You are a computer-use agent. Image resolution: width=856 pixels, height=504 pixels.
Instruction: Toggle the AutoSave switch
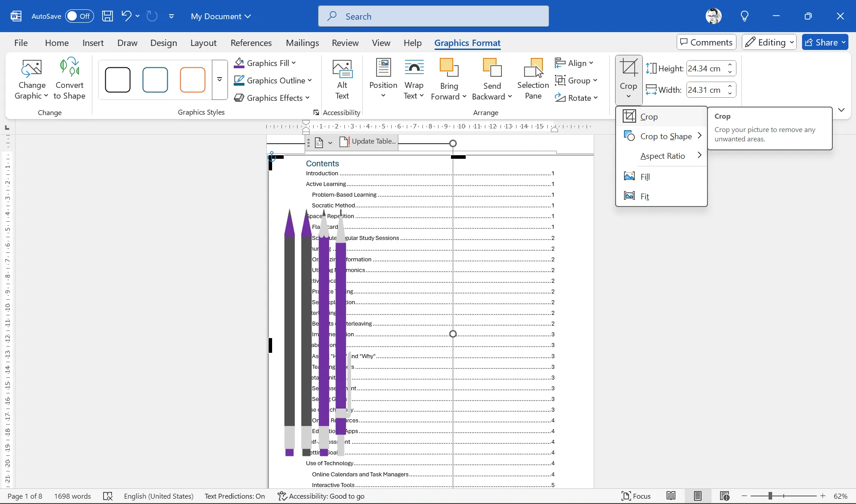point(79,17)
